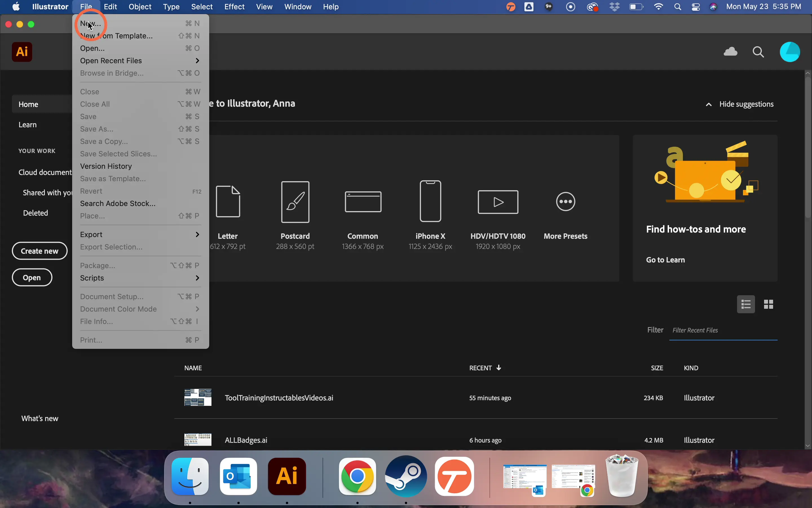
Task: Choose Open... from the File menu
Action: click(x=140, y=48)
